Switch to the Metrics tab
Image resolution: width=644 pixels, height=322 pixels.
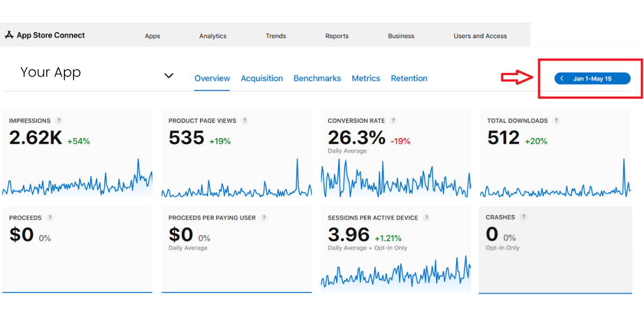(366, 78)
